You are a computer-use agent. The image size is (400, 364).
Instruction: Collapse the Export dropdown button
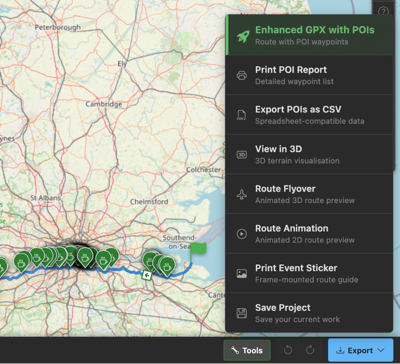tap(360, 350)
